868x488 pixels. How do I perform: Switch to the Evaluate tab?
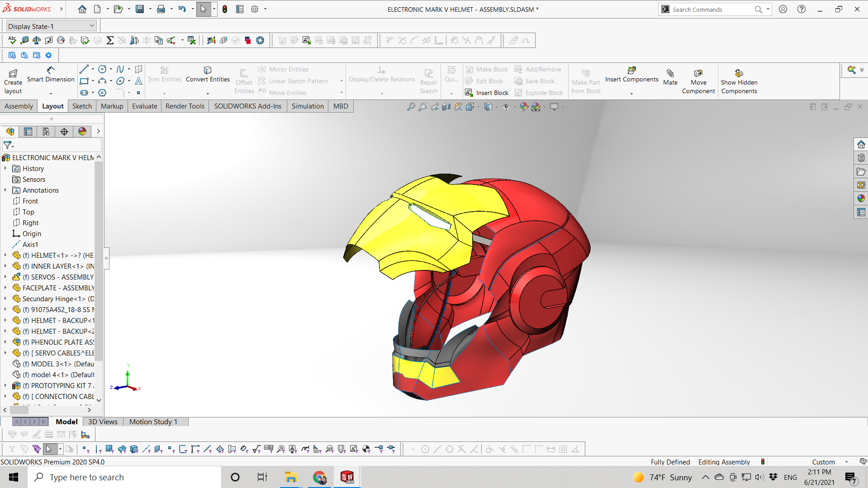pos(144,106)
